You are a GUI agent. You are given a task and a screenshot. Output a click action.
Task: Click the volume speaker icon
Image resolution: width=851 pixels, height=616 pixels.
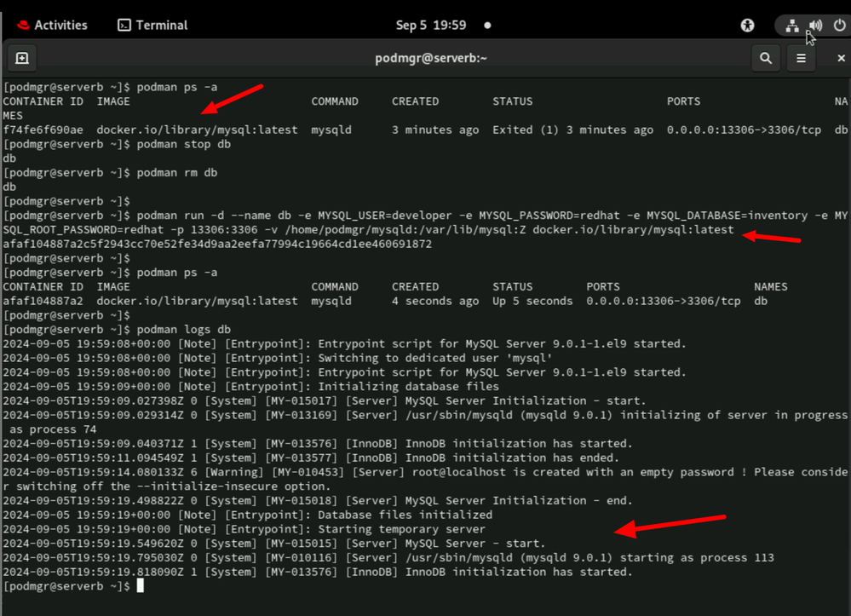click(x=815, y=26)
